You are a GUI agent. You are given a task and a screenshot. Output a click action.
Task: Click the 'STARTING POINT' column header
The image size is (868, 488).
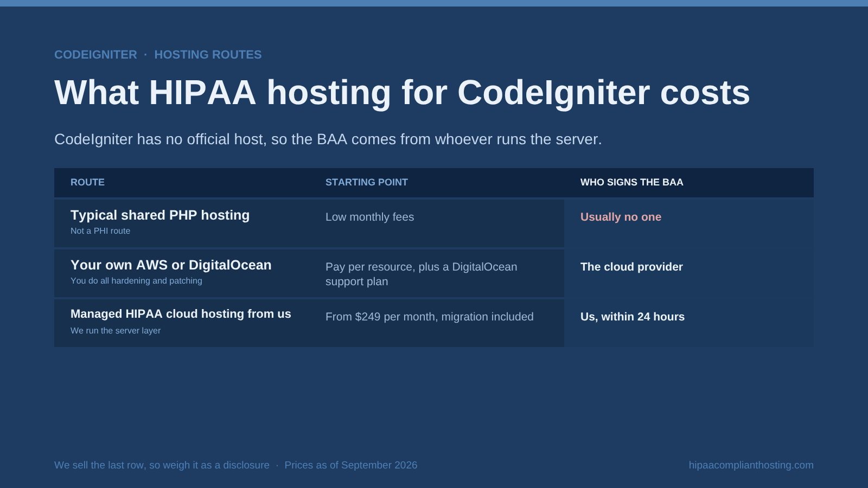coord(367,182)
